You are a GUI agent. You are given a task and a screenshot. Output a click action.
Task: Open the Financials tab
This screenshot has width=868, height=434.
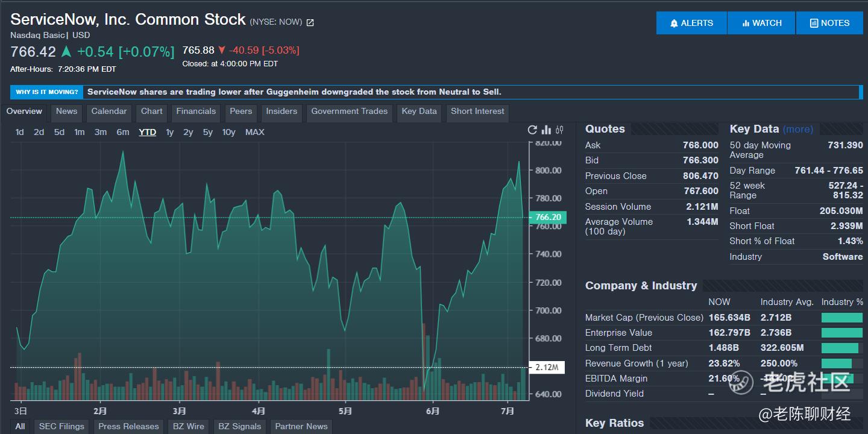point(196,112)
